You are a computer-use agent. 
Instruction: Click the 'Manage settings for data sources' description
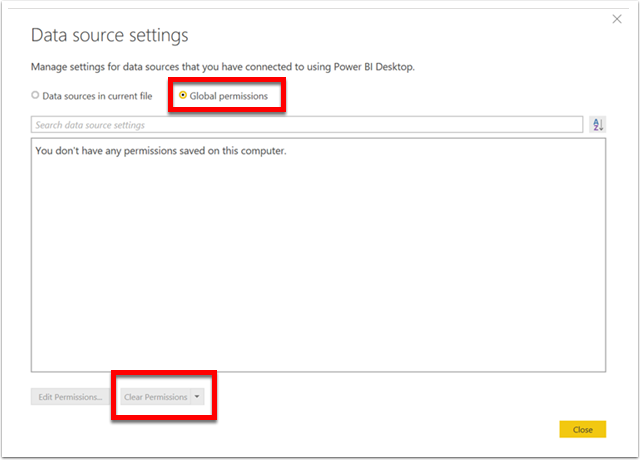(x=223, y=67)
